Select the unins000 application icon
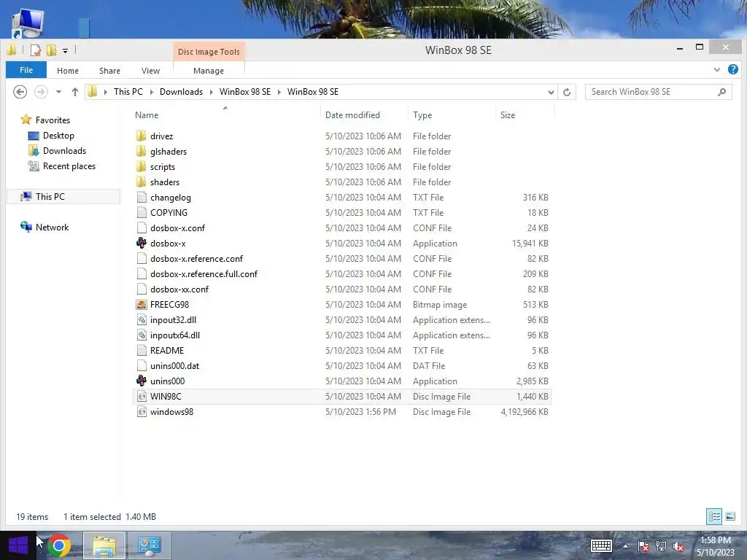Screen dimensions: 747x560 (141, 381)
